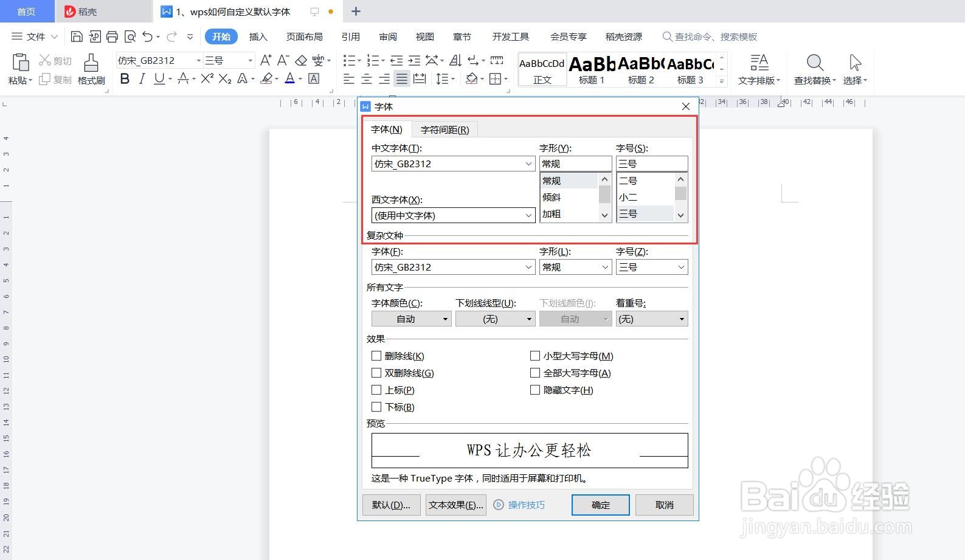Image resolution: width=965 pixels, height=560 pixels.
Task: Click the character border (A in box) icon
Action: pyautogui.click(x=314, y=78)
